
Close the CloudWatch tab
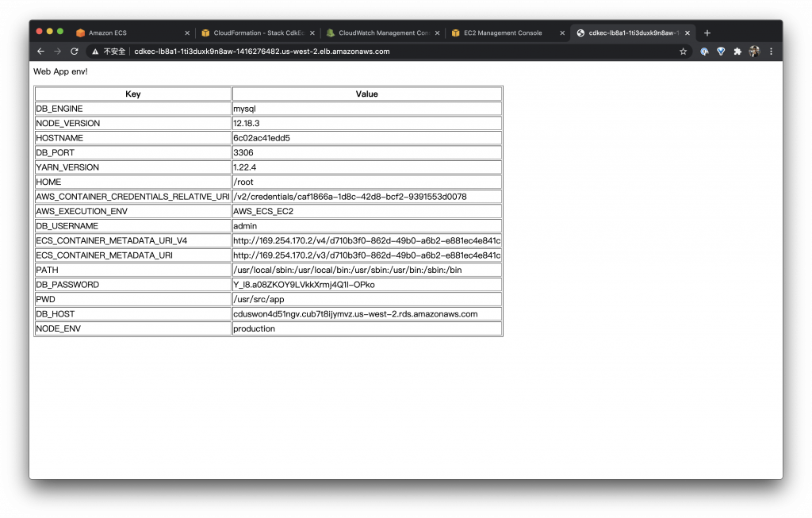[x=438, y=33]
